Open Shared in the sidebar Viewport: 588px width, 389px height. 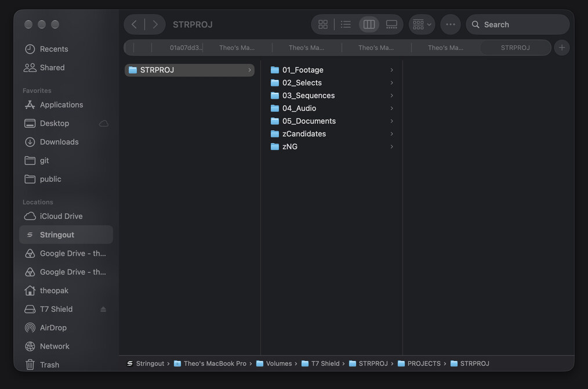(66, 67)
